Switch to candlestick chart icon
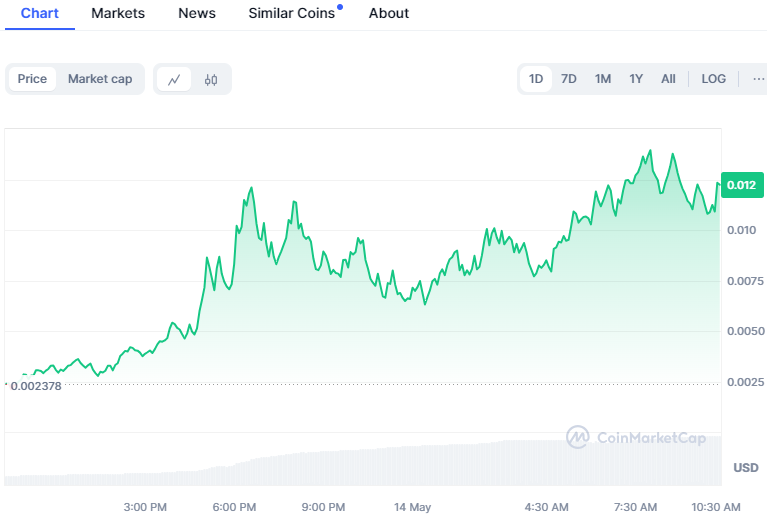This screenshot has height=520, width=767. 211,79
